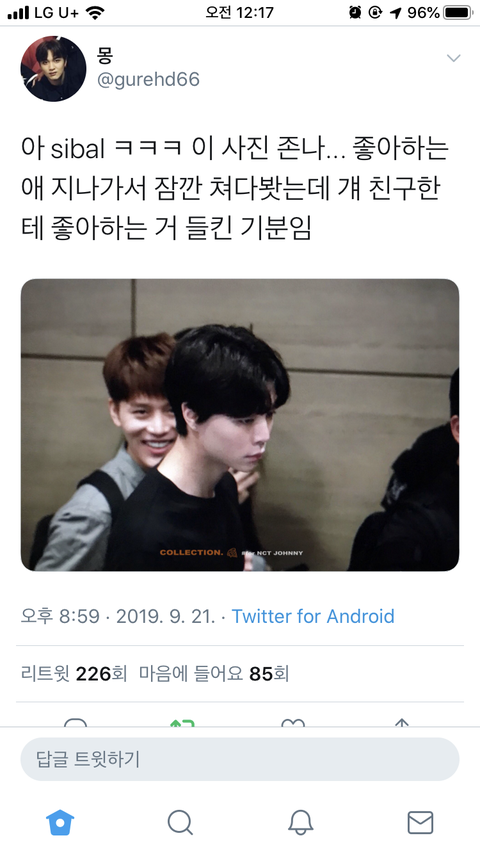
Task: Tap the Wi-Fi icon in status bar
Action: pyautogui.click(x=95, y=13)
